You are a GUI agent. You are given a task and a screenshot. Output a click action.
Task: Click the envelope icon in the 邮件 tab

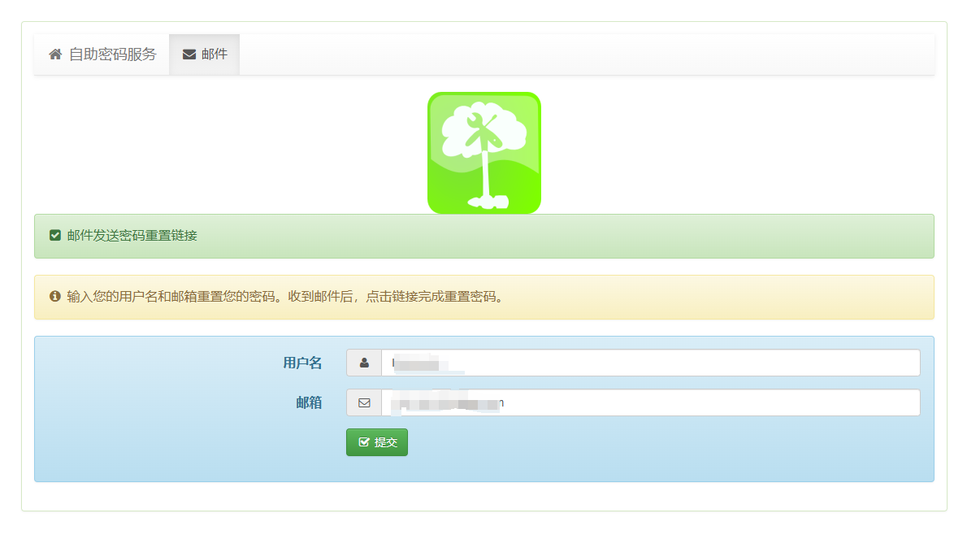[x=189, y=54]
